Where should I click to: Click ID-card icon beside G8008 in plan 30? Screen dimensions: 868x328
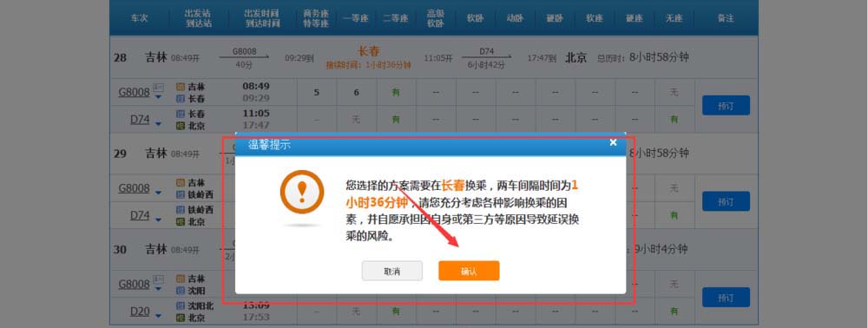click(x=158, y=279)
